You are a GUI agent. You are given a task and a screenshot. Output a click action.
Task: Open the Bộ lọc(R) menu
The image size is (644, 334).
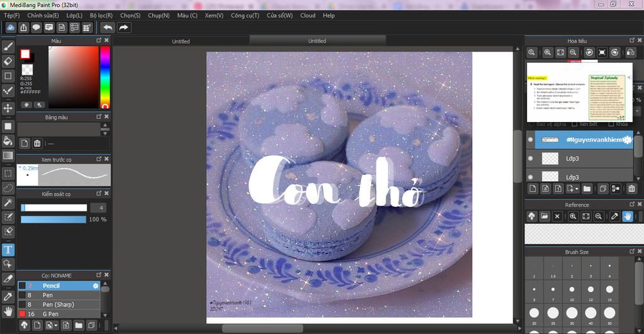pos(101,15)
